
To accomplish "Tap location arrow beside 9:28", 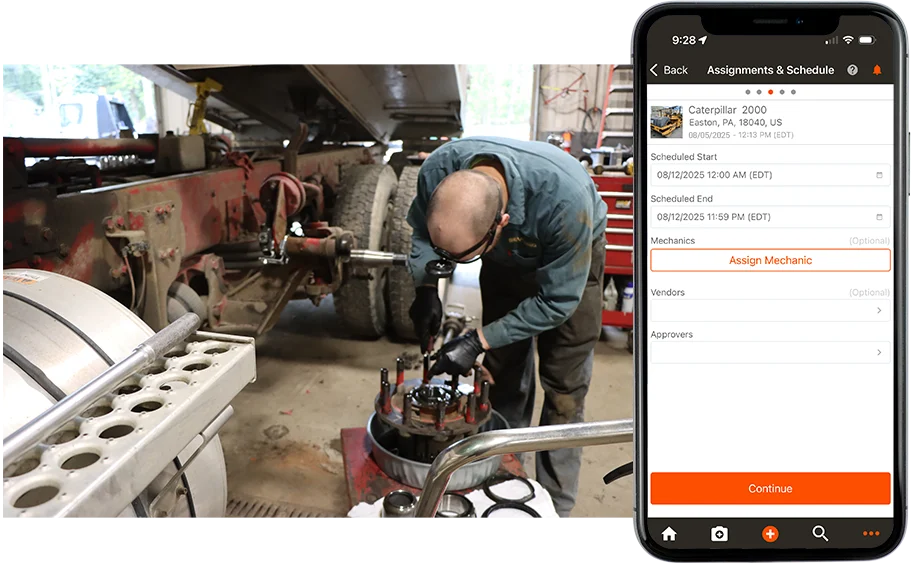I will pyautogui.click(x=703, y=40).
